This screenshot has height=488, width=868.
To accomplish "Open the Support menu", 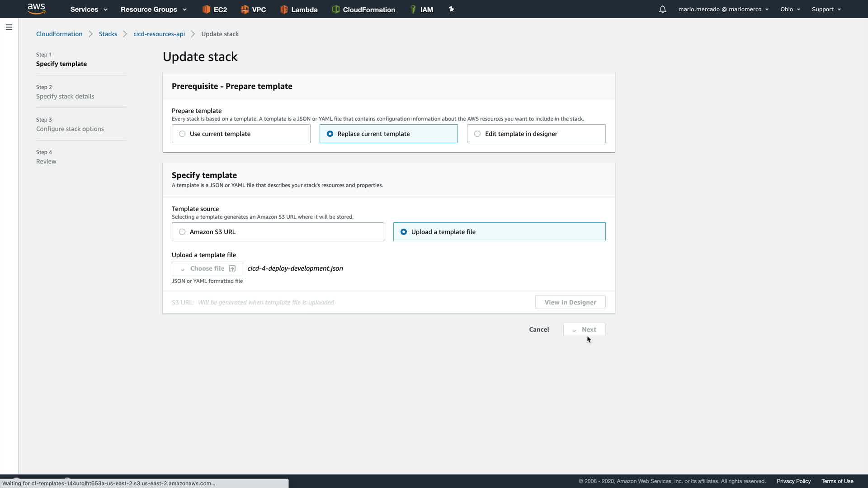I will pyautogui.click(x=826, y=9).
